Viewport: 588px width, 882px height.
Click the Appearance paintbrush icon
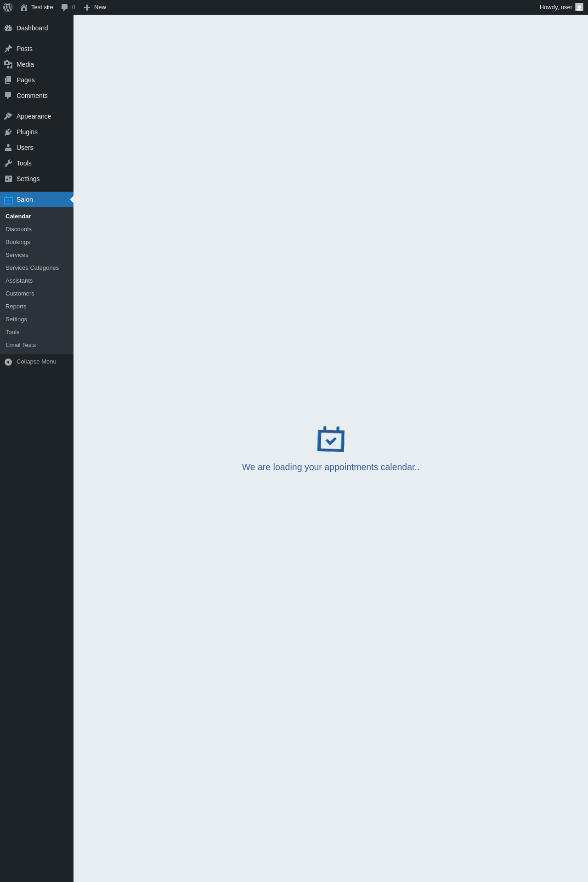click(8, 116)
